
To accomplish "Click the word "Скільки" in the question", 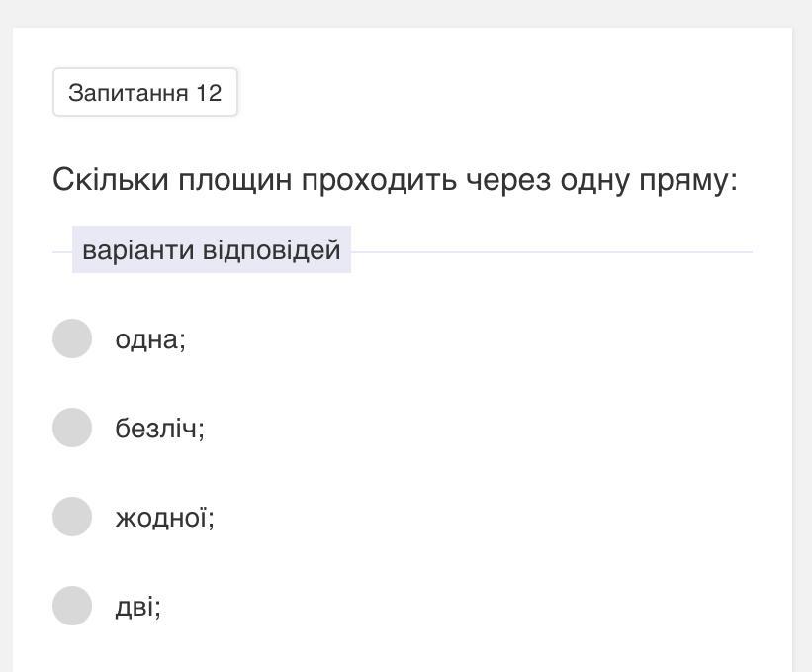I will (x=111, y=181).
